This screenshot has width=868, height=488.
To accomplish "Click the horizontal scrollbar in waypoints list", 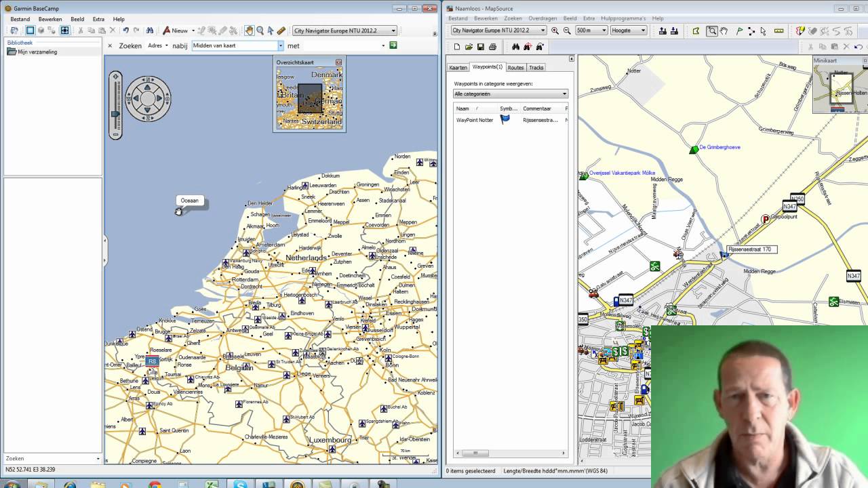I will coord(475,453).
